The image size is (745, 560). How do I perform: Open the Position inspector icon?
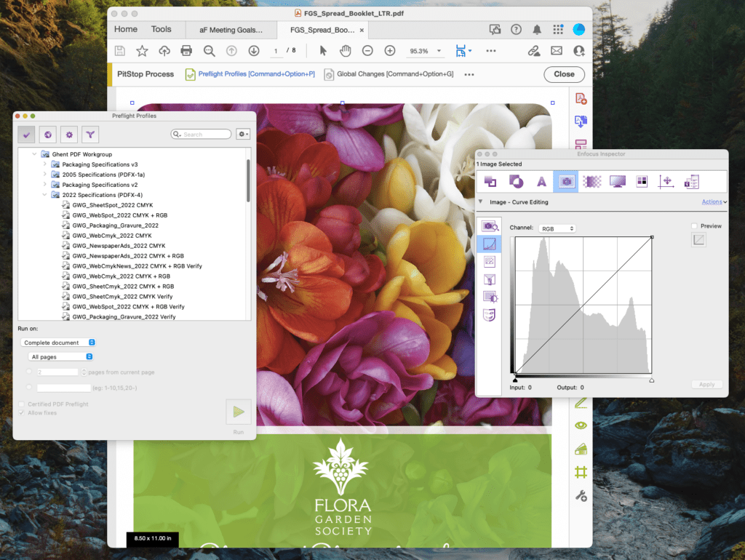[666, 181]
